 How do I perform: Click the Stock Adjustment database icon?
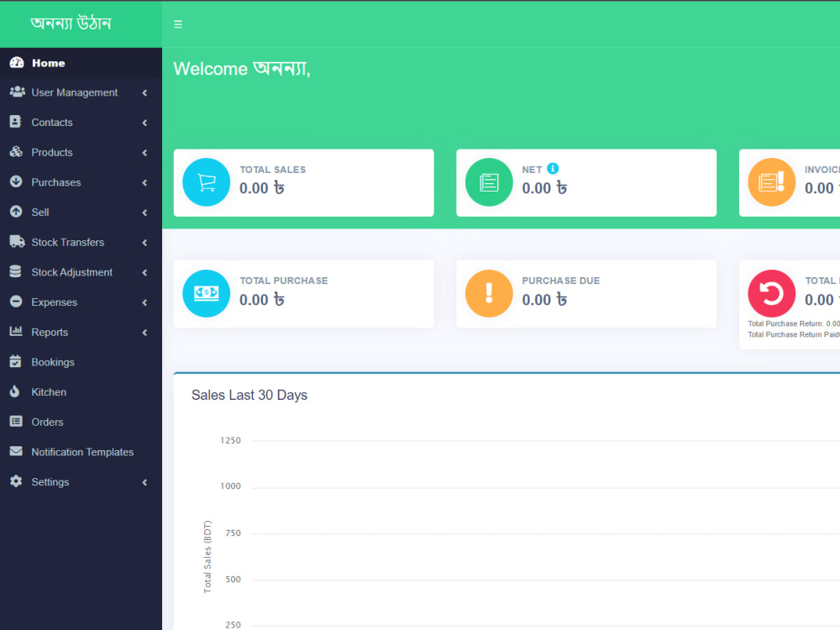pos(15,271)
